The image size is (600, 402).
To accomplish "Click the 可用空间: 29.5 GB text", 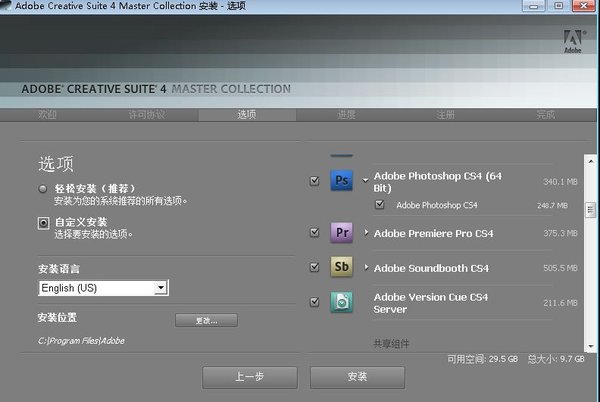I will [x=483, y=359].
